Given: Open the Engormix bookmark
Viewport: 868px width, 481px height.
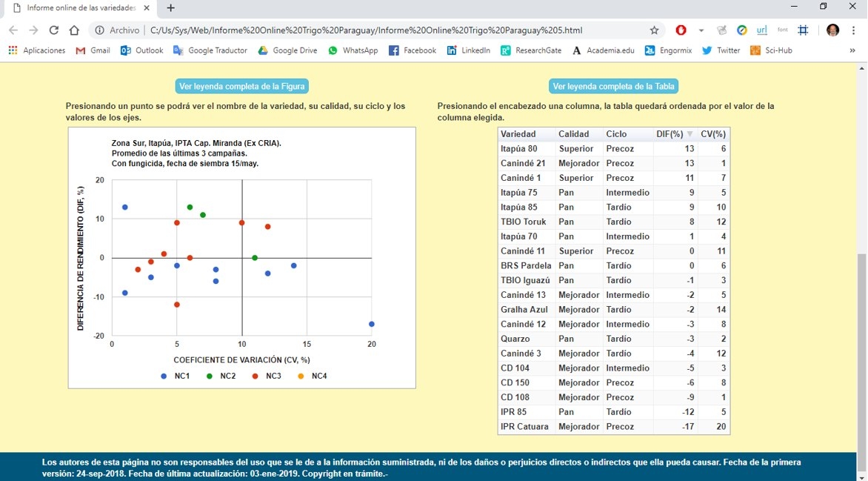Looking at the screenshot, I should 669,50.
